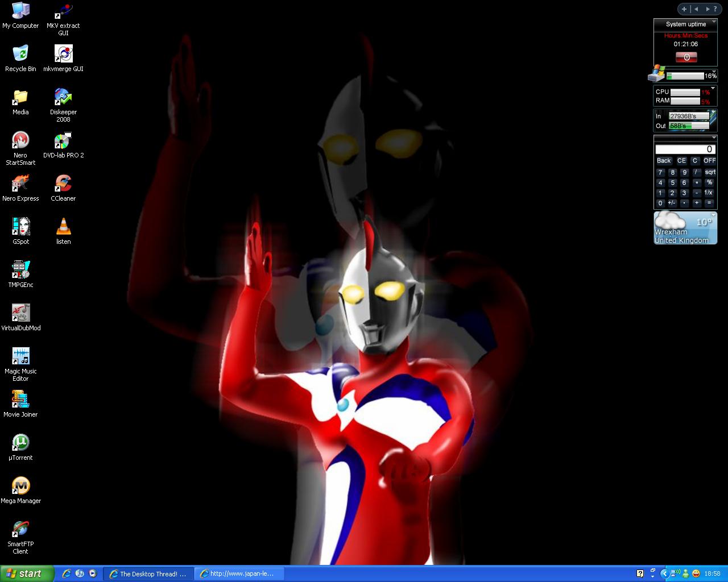Click the disk usage 16% progress bar

(685, 76)
